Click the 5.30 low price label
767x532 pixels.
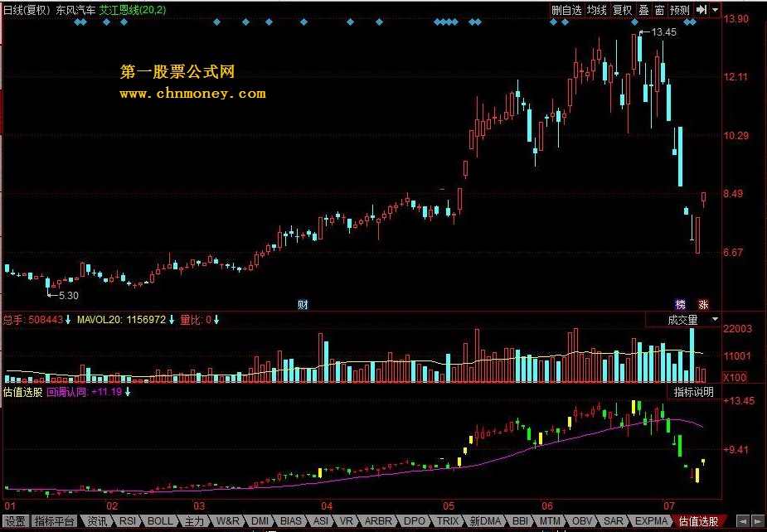tap(69, 295)
